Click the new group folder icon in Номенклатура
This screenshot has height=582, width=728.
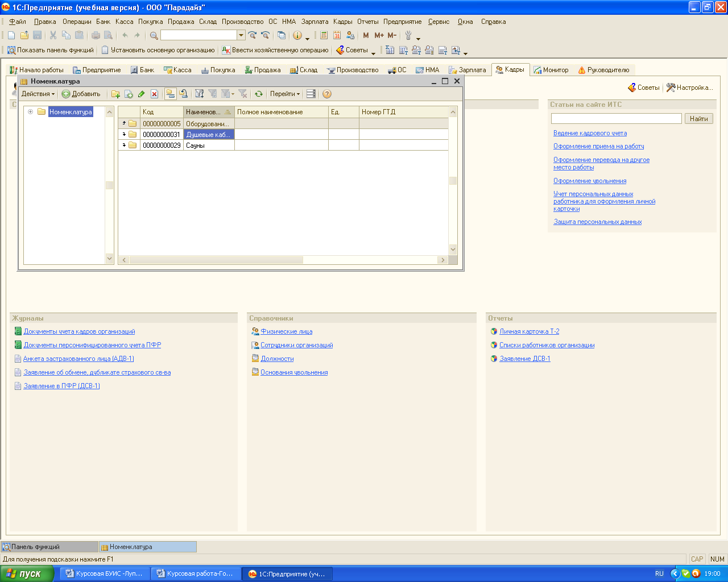(x=115, y=94)
